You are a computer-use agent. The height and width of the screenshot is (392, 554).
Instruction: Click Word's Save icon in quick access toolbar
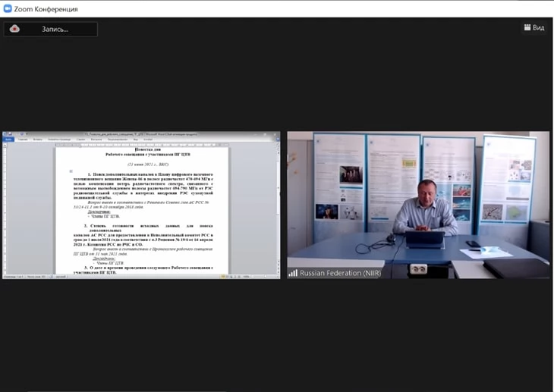pyautogui.click(x=10, y=134)
